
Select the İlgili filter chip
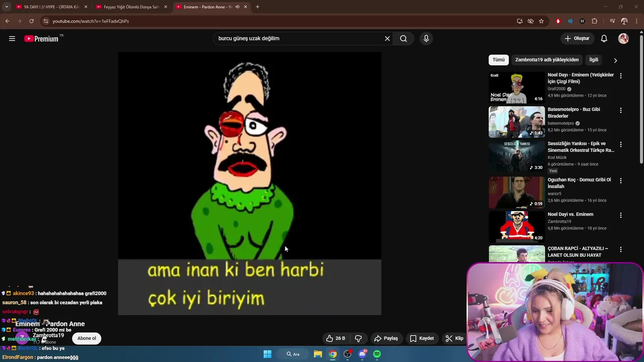click(594, 60)
